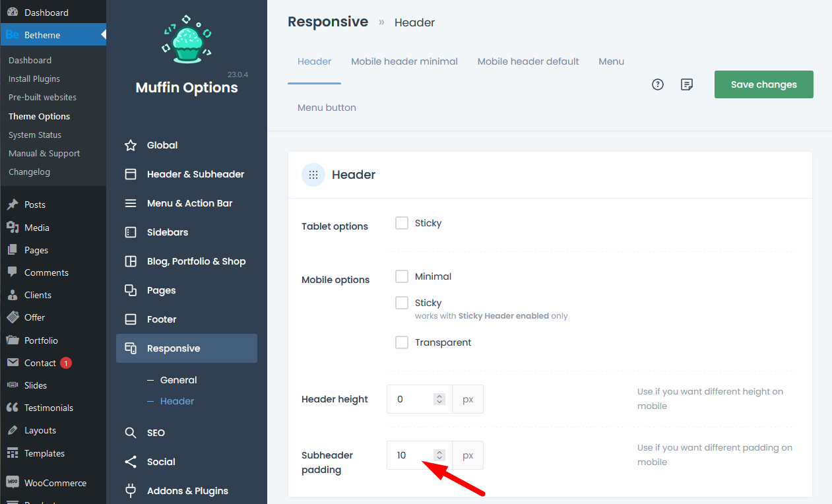Screen dimensions: 832x504
Task: Click the Be logo icon of Betheme
Action: click(13, 35)
